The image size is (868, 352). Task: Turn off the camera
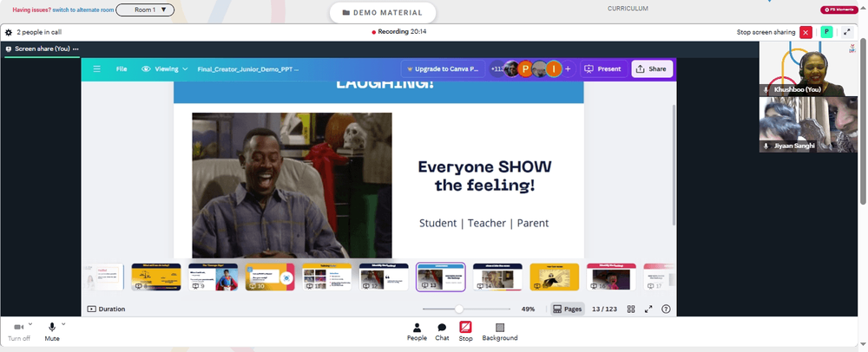[19, 331]
